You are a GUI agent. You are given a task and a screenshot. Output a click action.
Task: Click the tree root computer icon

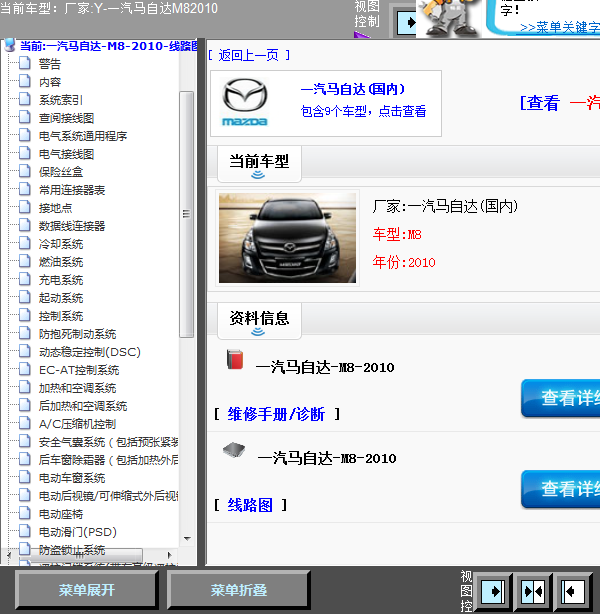(x=10, y=45)
